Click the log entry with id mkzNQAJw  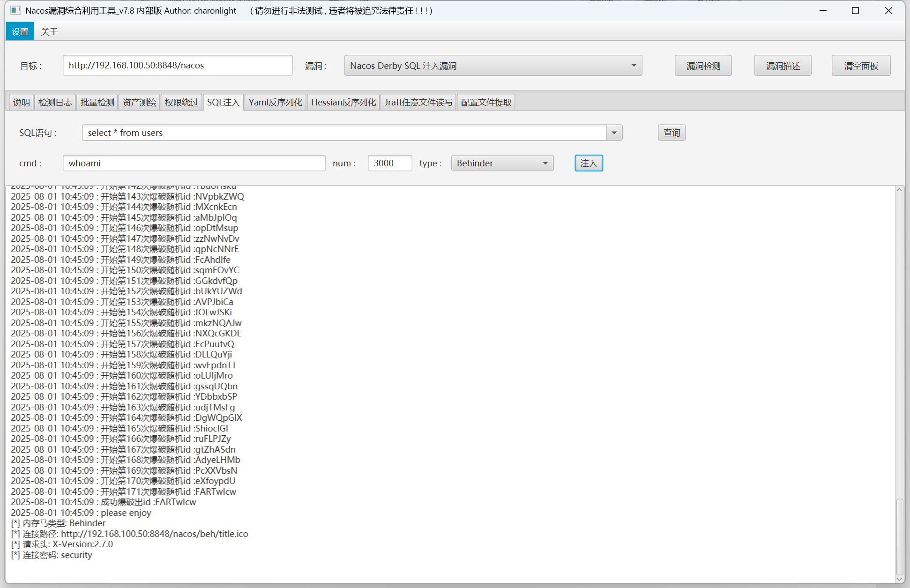point(127,323)
